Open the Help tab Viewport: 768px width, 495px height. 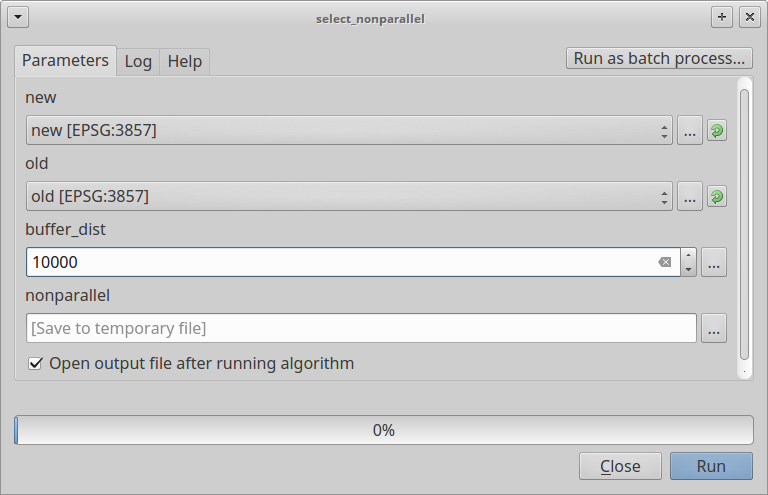tap(185, 61)
